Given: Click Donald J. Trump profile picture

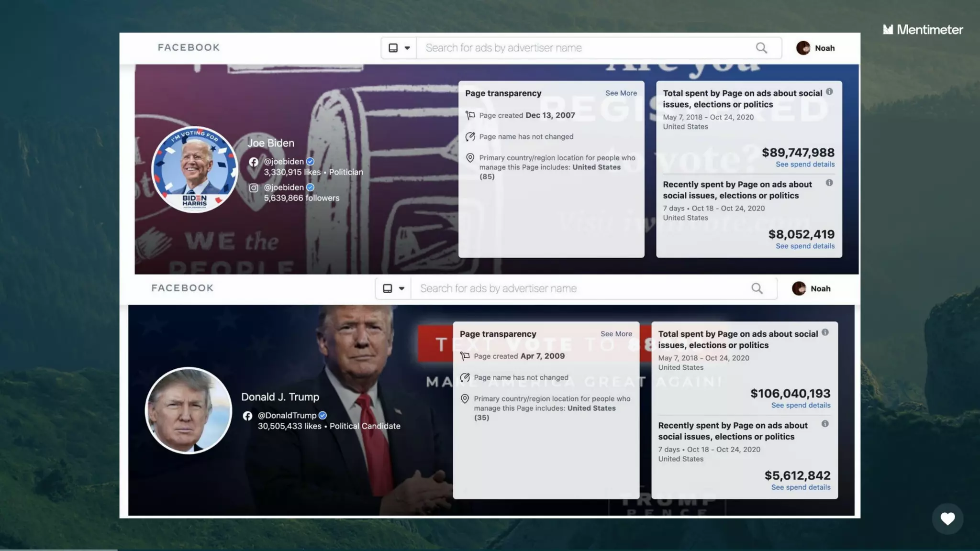Looking at the screenshot, I should click(189, 410).
